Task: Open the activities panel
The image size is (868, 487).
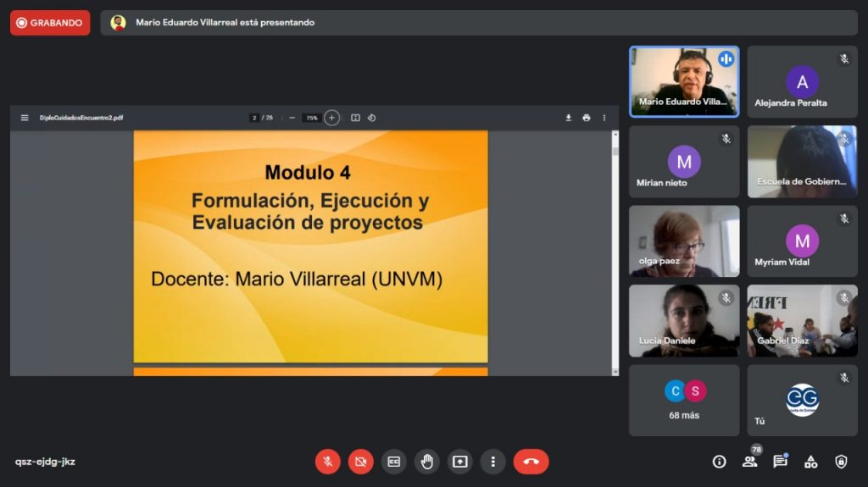Action: (810, 462)
